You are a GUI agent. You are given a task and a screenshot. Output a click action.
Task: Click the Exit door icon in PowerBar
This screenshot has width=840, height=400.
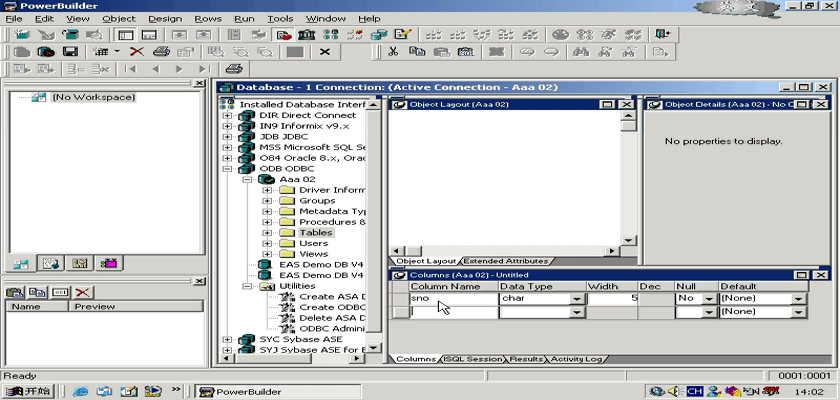coord(663,35)
